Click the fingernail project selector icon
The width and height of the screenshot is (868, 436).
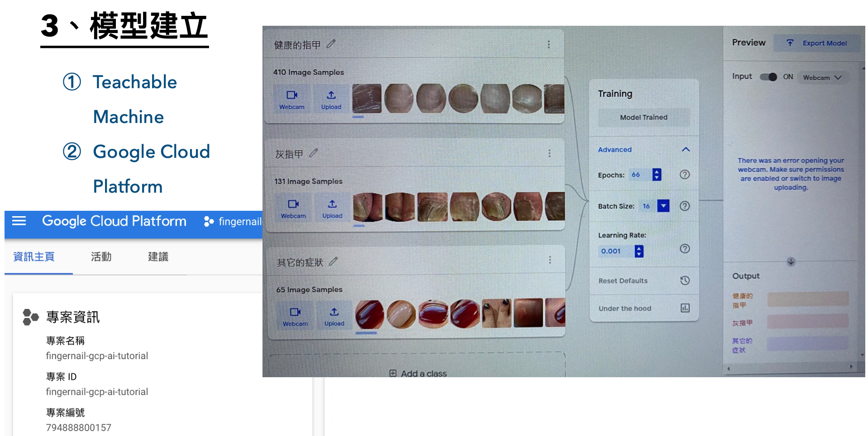209,221
